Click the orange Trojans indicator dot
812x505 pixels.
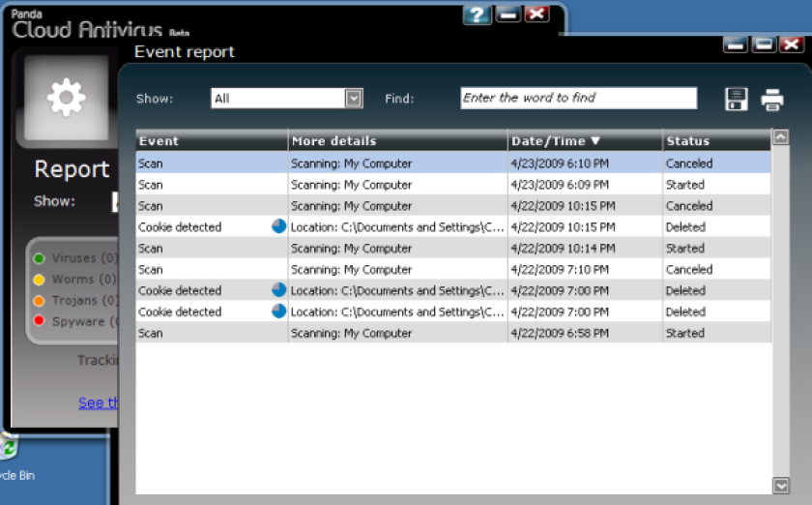tap(39, 300)
